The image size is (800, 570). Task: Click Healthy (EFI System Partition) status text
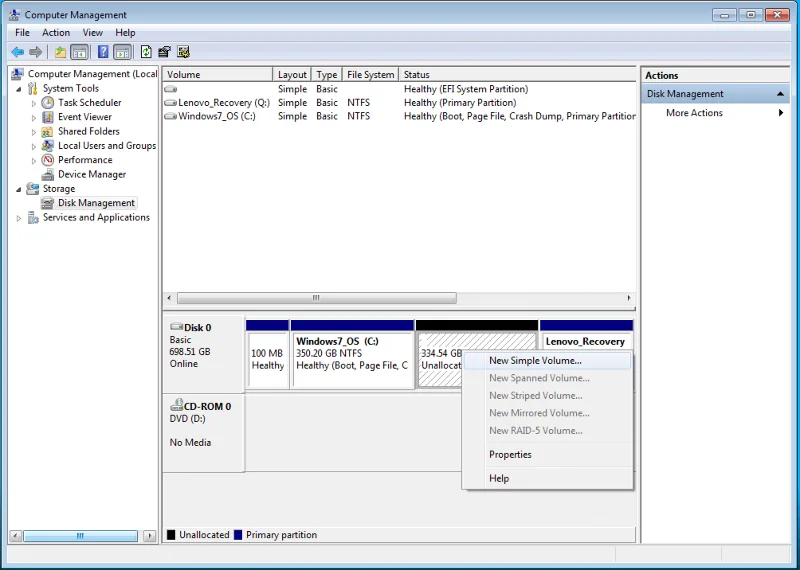466,89
